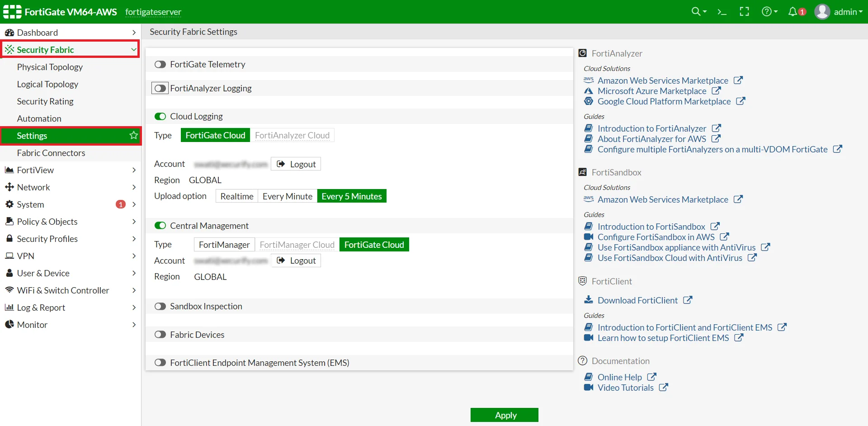Open Security Rating in the sidebar
Screen dimensions: 868x426
45,101
